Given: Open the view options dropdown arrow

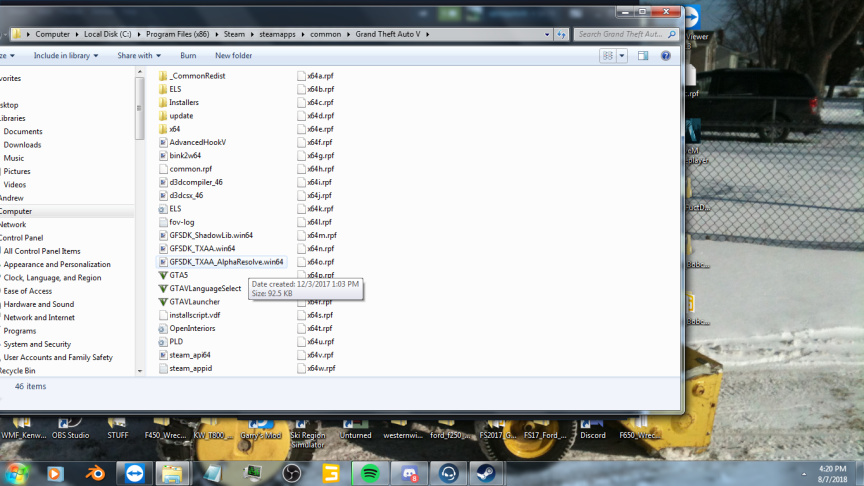Looking at the screenshot, I should 622,56.
